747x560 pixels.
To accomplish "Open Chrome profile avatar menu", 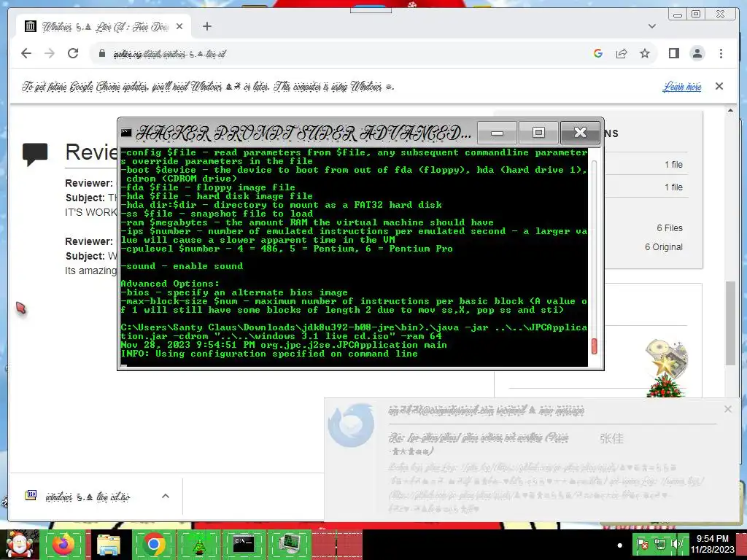I will click(x=697, y=53).
